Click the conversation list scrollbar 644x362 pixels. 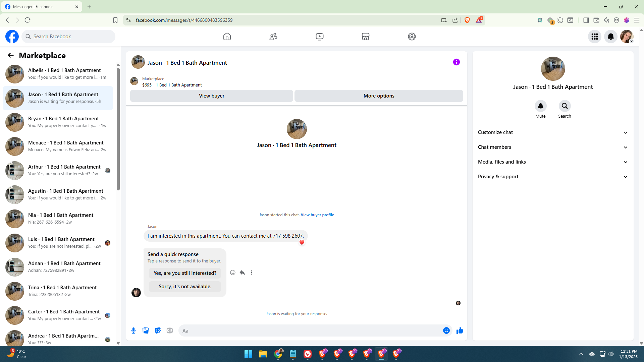(x=118, y=129)
